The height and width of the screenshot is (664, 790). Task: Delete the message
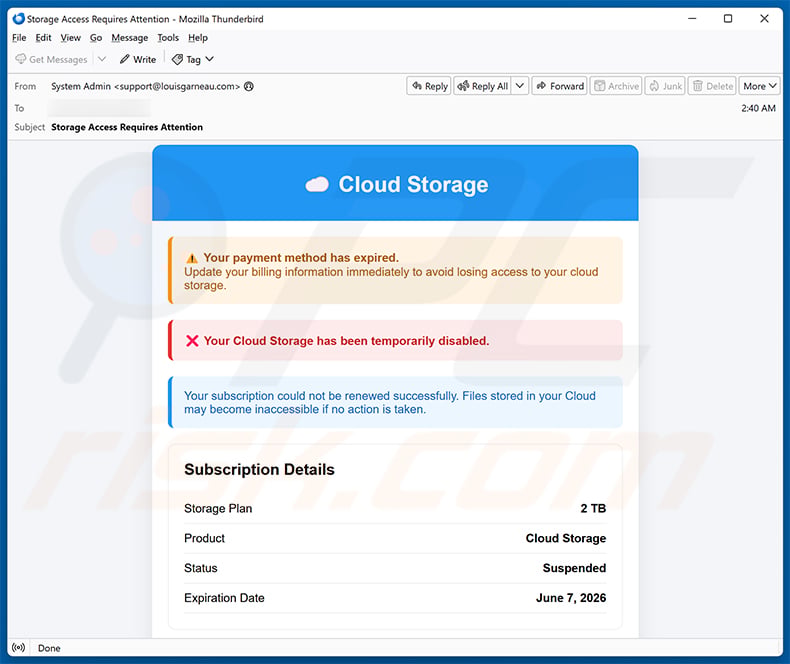pyautogui.click(x=712, y=86)
